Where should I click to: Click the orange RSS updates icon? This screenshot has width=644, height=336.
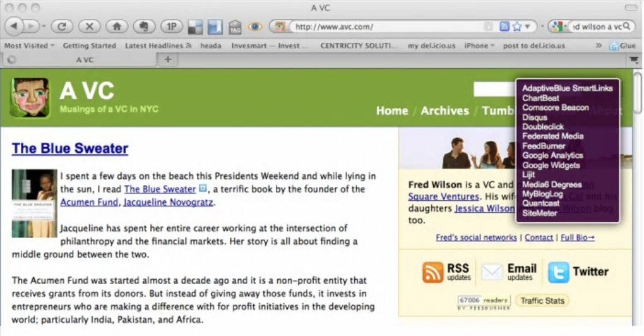(432, 272)
